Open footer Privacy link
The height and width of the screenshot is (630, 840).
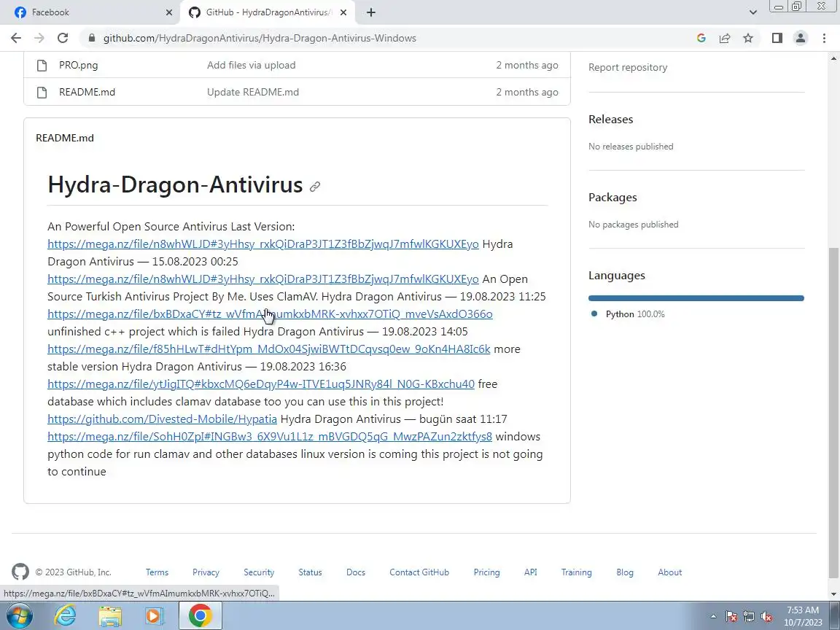[206, 572]
